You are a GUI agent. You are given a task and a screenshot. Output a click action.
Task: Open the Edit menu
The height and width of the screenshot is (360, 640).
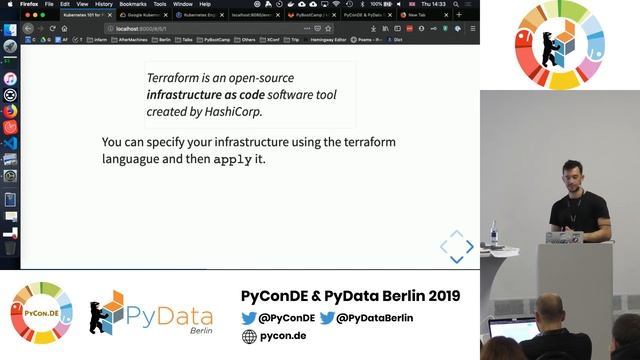click(x=65, y=4)
